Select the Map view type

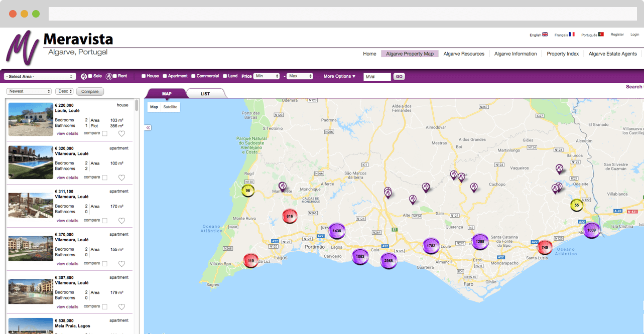click(x=154, y=107)
